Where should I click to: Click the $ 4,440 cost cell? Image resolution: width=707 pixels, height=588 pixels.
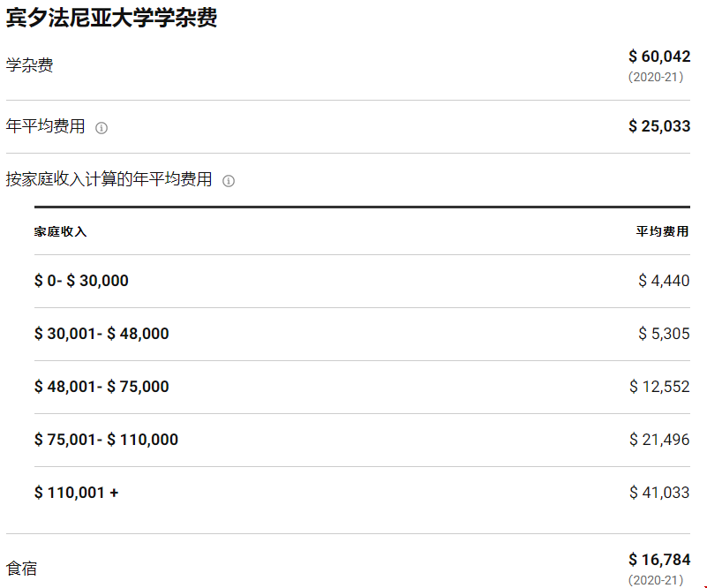pyautogui.click(x=664, y=281)
